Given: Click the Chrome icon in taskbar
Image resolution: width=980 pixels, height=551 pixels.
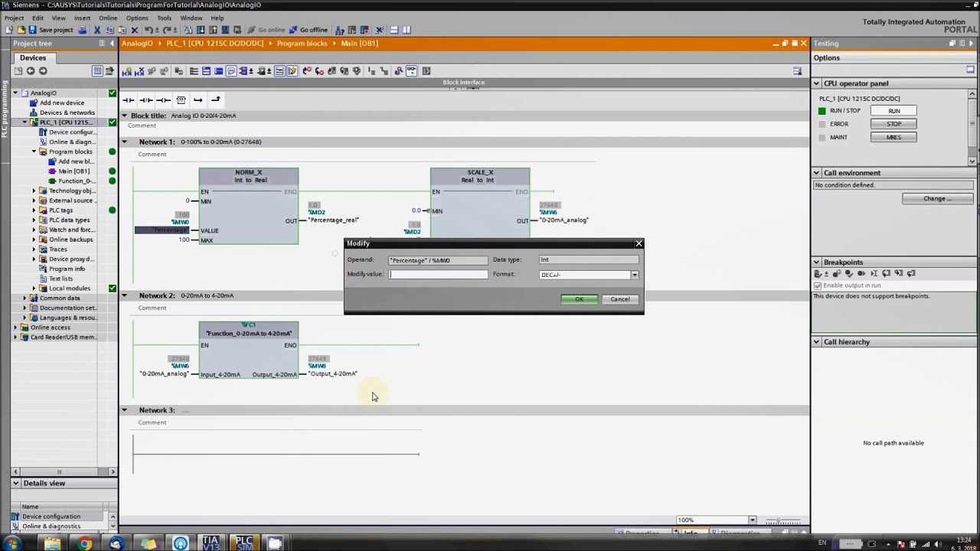Looking at the screenshot, I should tap(85, 543).
